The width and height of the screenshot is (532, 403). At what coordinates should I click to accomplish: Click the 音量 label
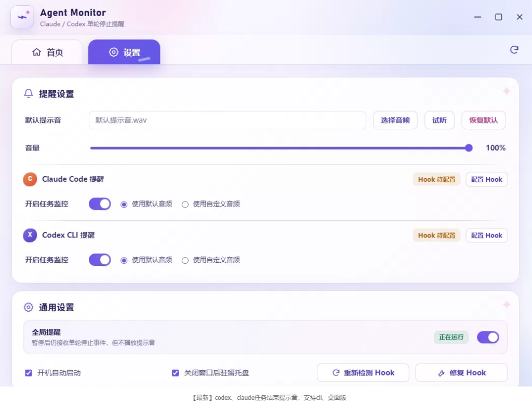click(x=32, y=148)
